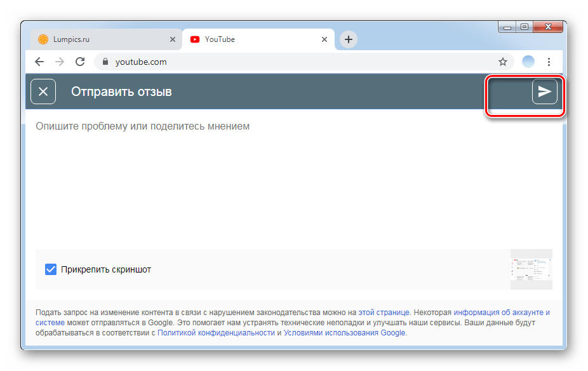Bookmark this page with star icon

pyautogui.click(x=503, y=62)
